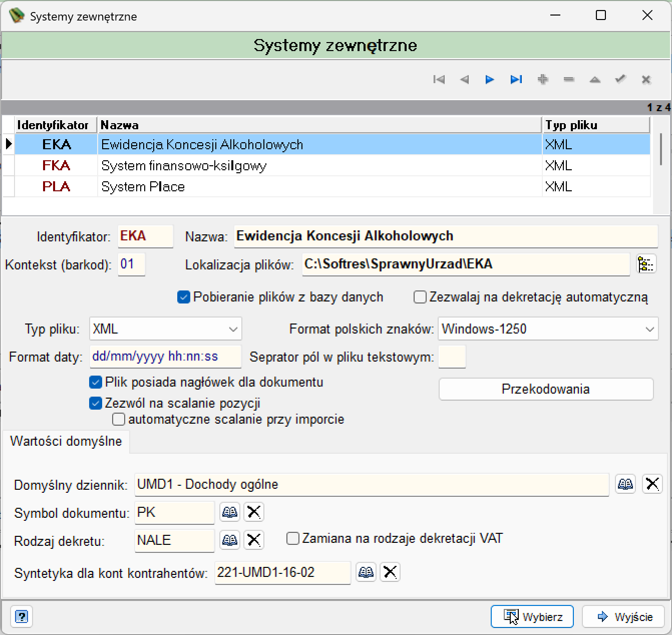Image resolution: width=672 pixels, height=635 pixels.
Task: Click the Format daty input field
Action: click(x=165, y=357)
